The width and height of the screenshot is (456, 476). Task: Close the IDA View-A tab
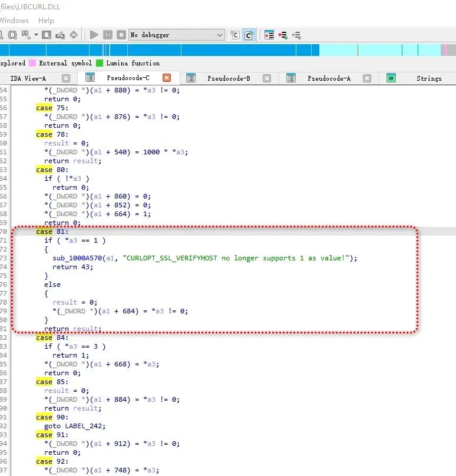(66, 78)
